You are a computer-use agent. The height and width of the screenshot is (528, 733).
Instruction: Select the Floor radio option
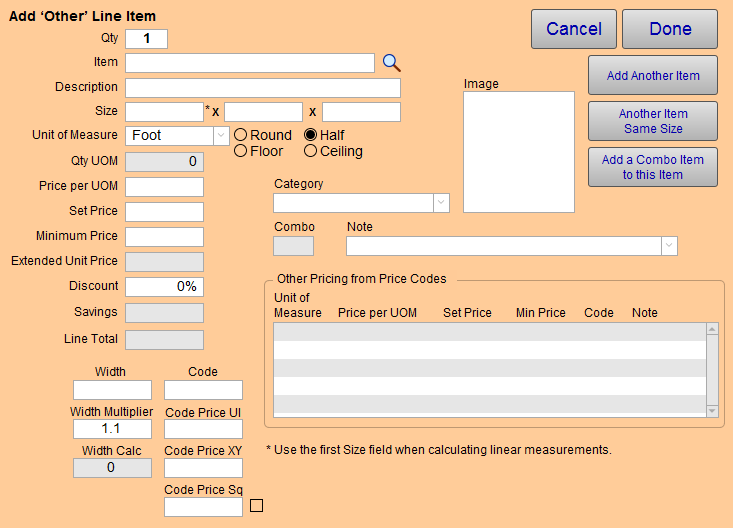(241, 152)
